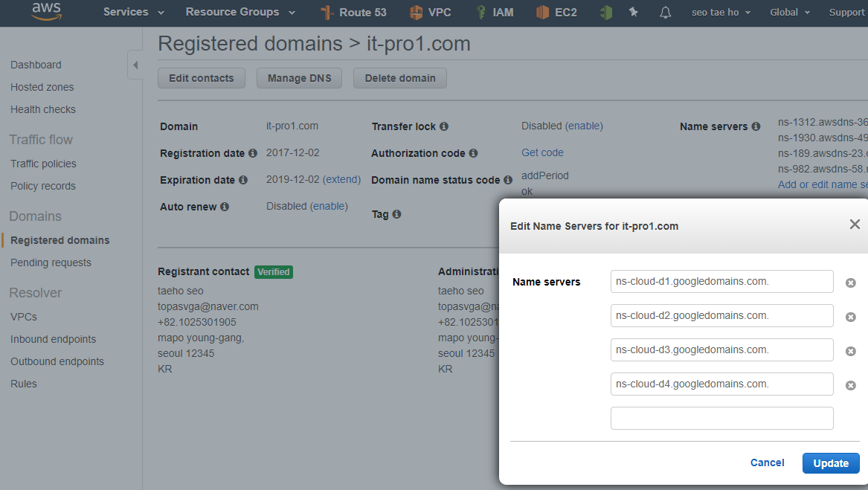Remove the ns-cloud-d2.googledomains.com name server
The height and width of the screenshot is (490, 868).
[851, 317]
